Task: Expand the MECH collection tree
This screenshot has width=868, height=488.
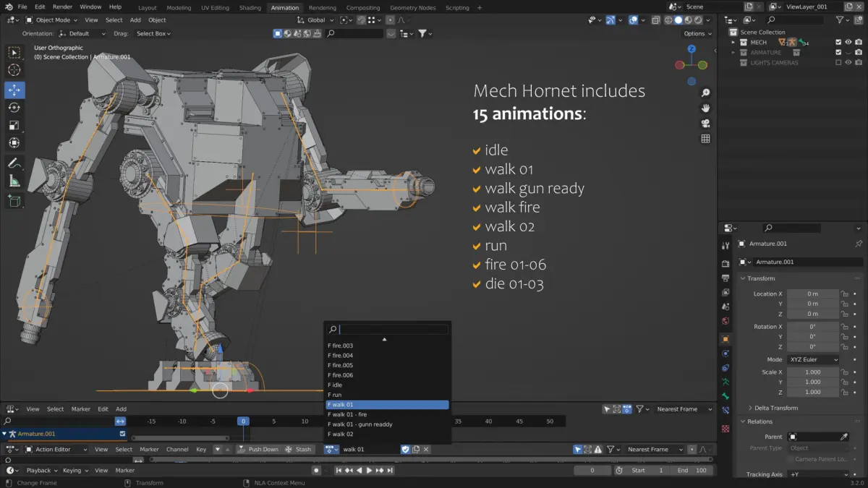Action: coord(733,42)
